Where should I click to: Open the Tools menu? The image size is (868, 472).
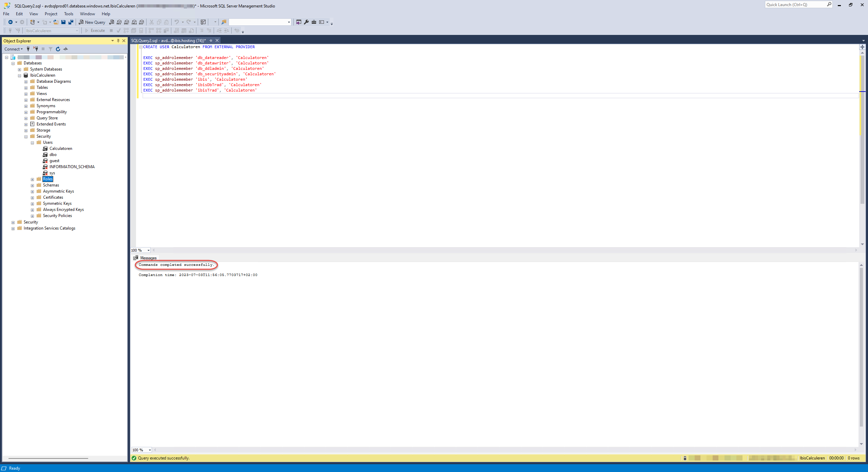click(69, 14)
